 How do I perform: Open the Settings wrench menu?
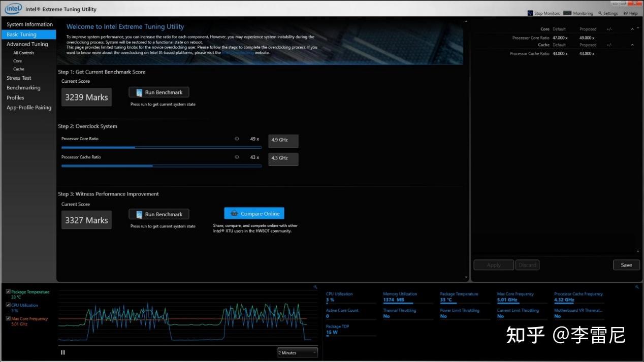tap(608, 13)
